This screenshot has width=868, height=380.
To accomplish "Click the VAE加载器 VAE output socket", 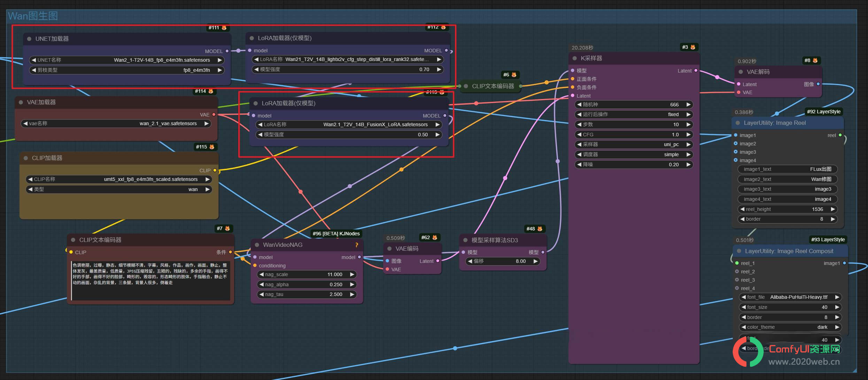I will point(214,114).
